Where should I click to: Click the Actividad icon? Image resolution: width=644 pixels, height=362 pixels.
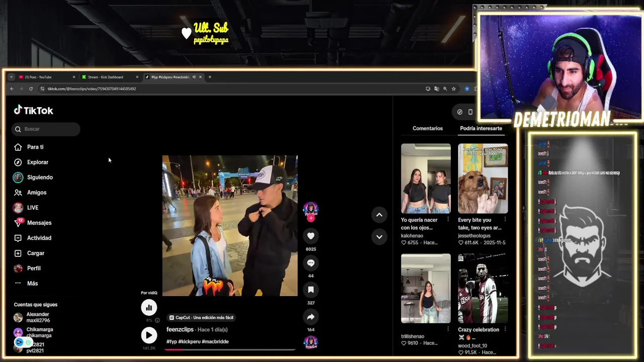[18, 238]
